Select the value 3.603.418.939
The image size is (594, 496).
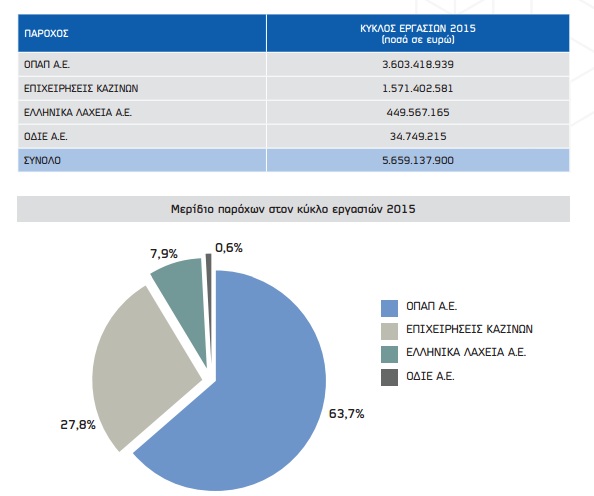tap(418, 64)
